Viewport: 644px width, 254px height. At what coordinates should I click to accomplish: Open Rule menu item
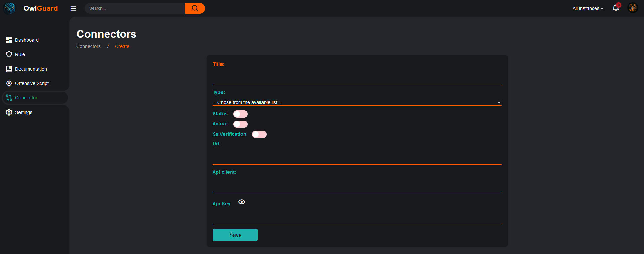(x=20, y=54)
